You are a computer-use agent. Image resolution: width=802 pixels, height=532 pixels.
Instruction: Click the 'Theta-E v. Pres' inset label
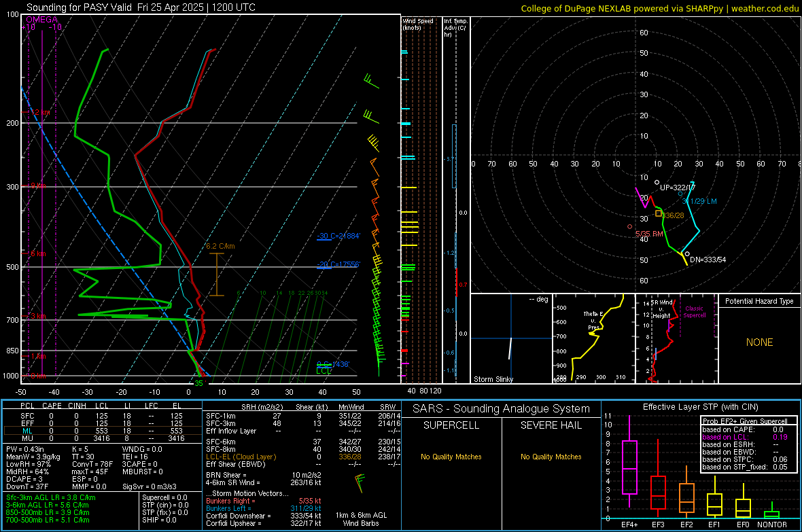pyautogui.click(x=593, y=321)
